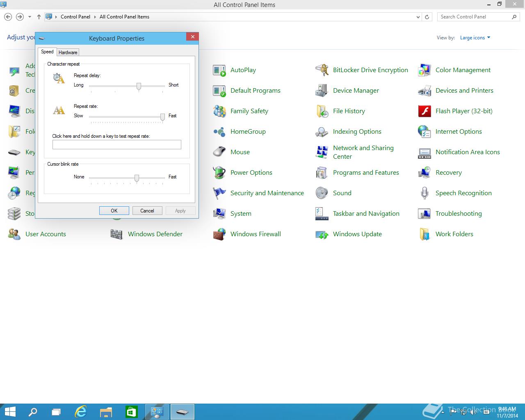Open the AutoPlay icon
Image resolution: width=525 pixels, height=420 pixels.
pyautogui.click(x=219, y=70)
